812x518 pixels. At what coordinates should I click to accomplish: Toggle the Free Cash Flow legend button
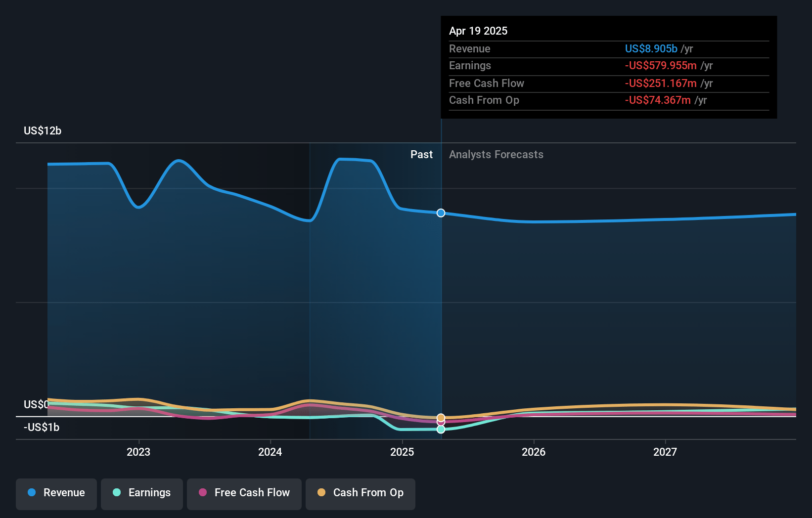(244, 494)
